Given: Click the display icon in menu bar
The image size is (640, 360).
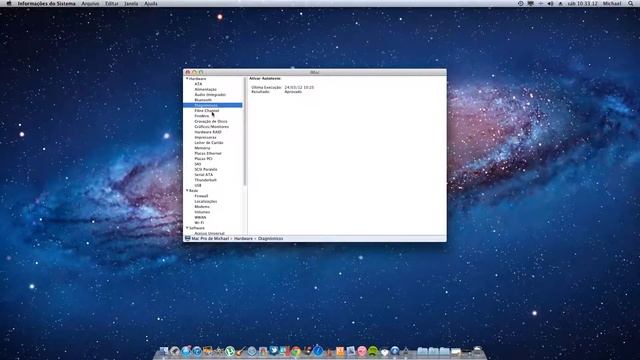Looking at the screenshot, I should coord(530,3).
